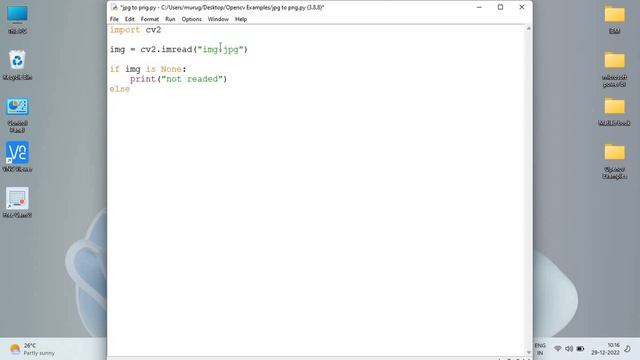Select the VNC Viewer desktop shortcut

coord(17,157)
